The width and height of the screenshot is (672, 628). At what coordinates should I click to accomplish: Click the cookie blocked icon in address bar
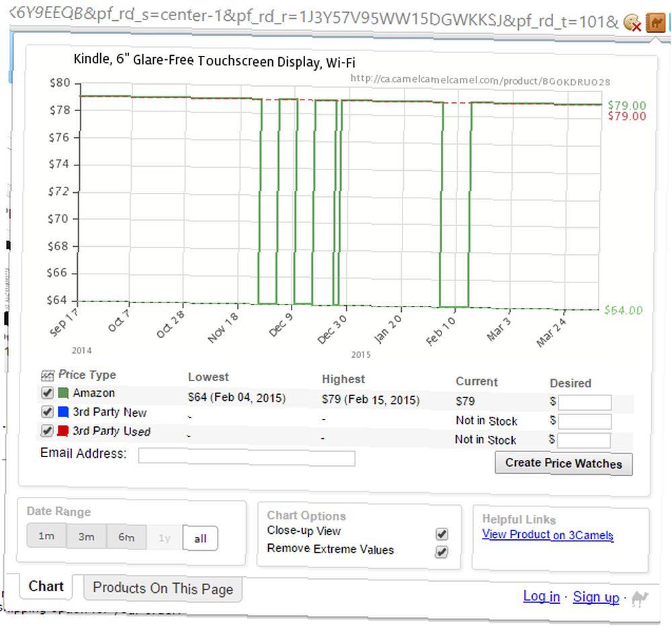coord(632,23)
